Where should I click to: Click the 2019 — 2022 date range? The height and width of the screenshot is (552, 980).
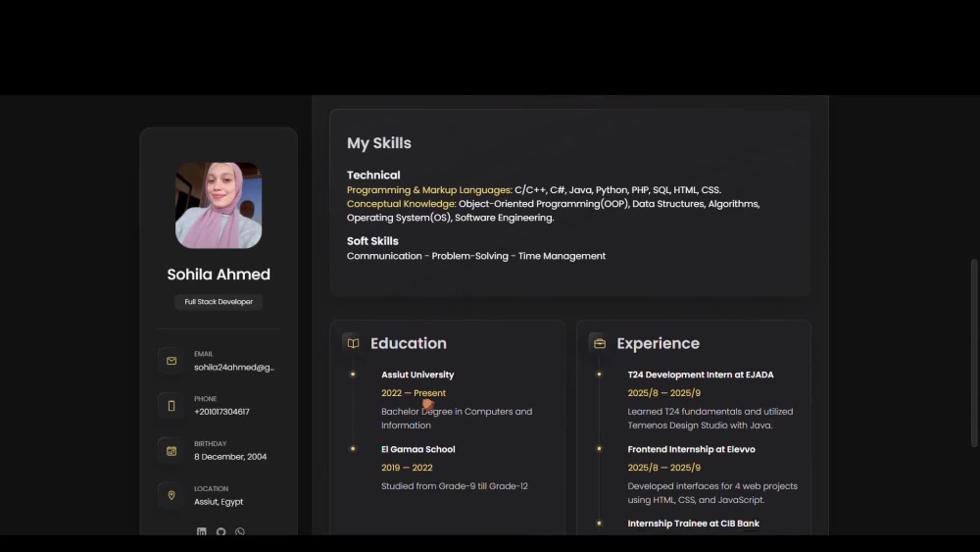click(x=407, y=467)
